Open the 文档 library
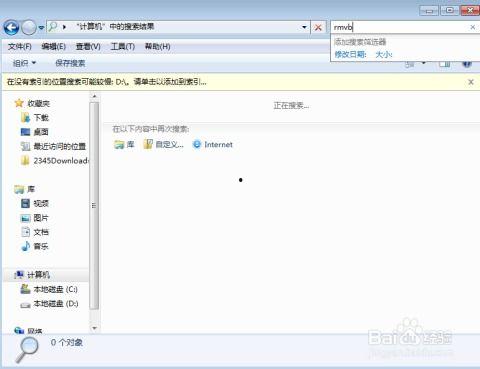The height and width of the screenshot is (369, 480). coord(35,232)
